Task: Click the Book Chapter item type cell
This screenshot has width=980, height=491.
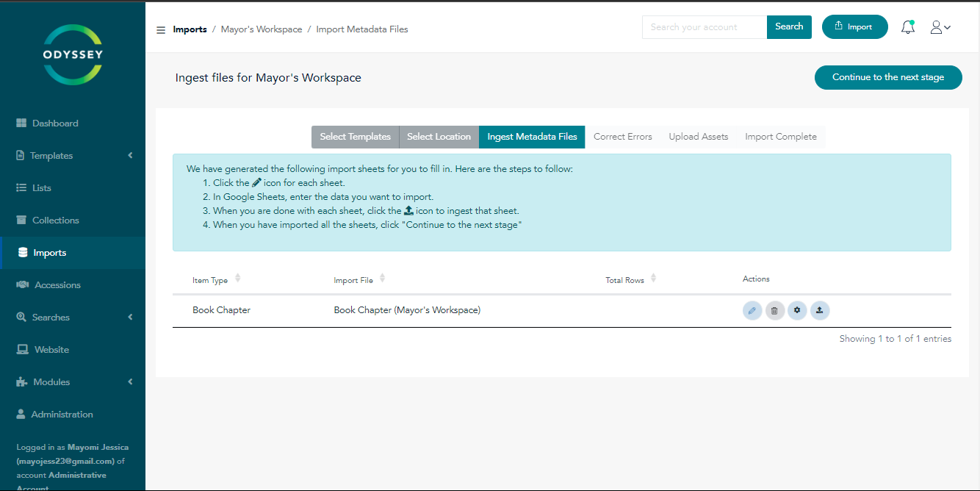Action: tap(222, 310)
